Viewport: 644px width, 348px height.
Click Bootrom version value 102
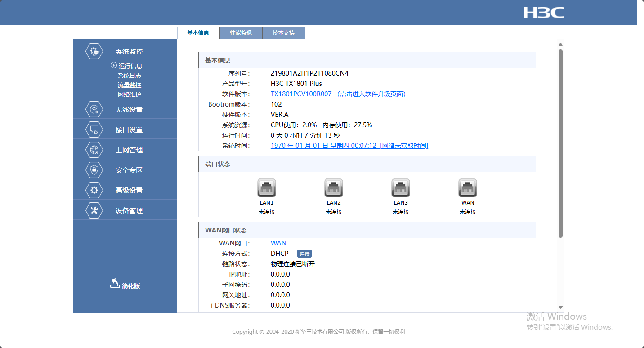(x=276, y=104)
